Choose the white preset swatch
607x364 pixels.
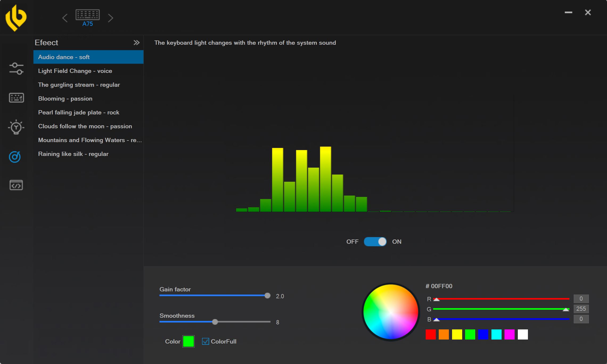click(x=523, y=334)
